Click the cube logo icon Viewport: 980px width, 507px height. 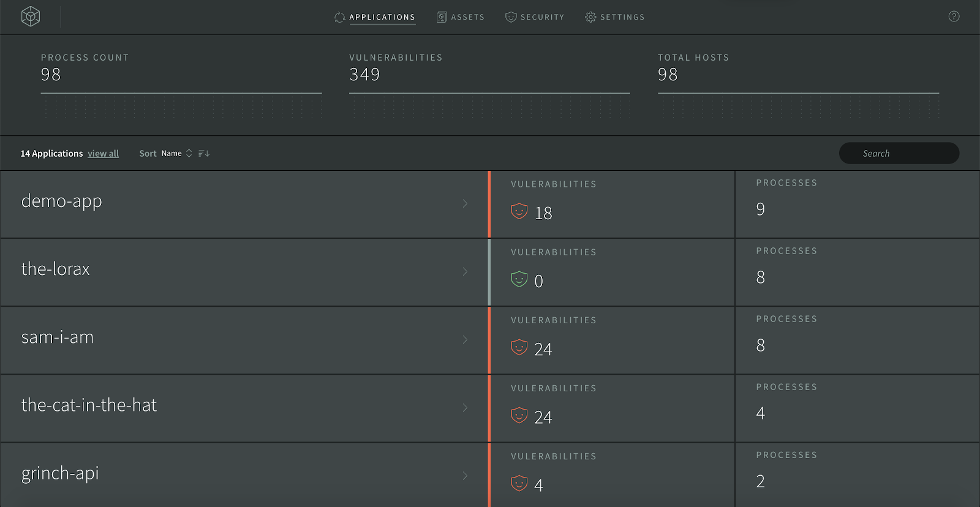pos(31,17)
